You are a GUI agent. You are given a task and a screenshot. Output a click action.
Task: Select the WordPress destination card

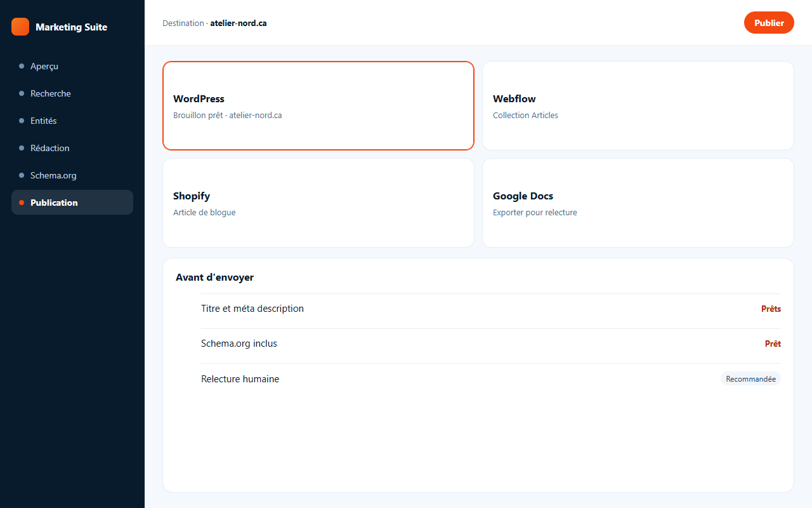coord(318,105)
